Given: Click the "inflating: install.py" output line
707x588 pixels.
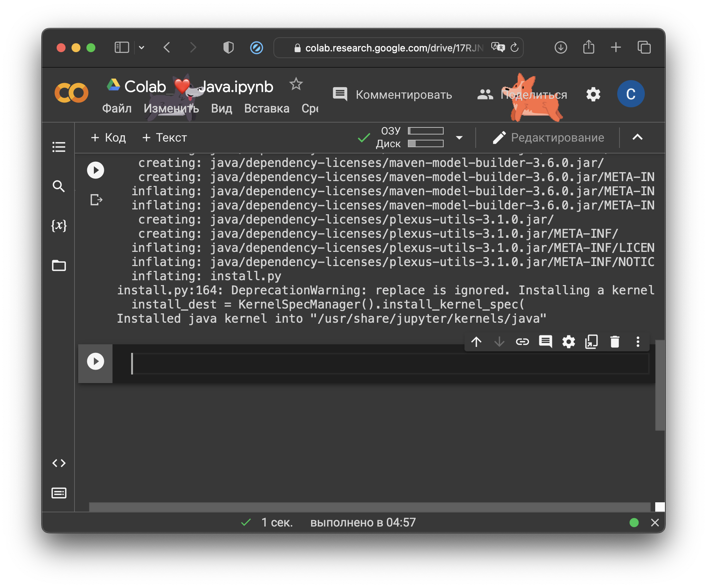Looking at the screenshot, I should click(x=206, y=276).
